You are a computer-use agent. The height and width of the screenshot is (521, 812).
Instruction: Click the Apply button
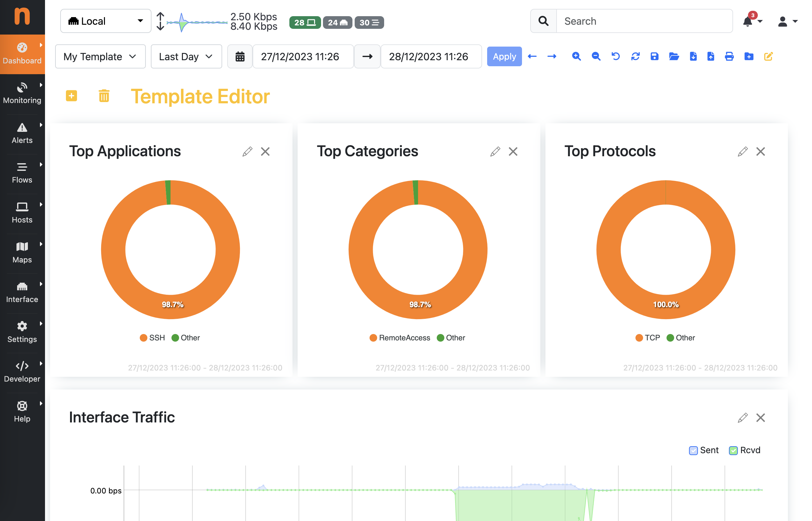tap(504, 56)
